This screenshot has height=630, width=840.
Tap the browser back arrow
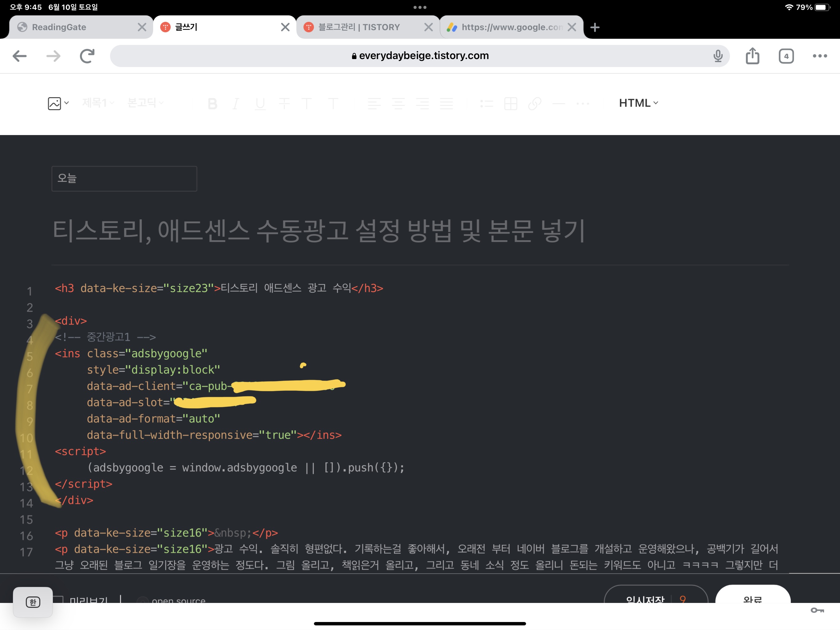click(x=20, y=56)
